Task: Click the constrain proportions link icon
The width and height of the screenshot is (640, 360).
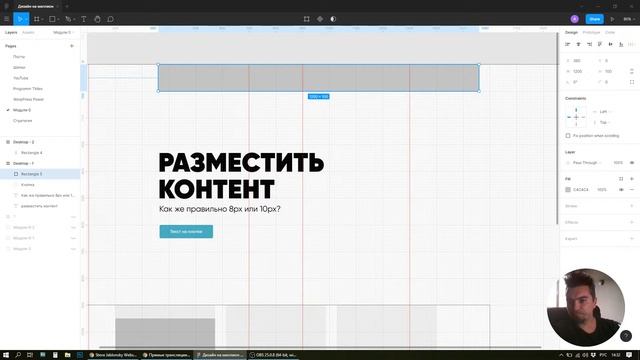Action: click(632, 71)
